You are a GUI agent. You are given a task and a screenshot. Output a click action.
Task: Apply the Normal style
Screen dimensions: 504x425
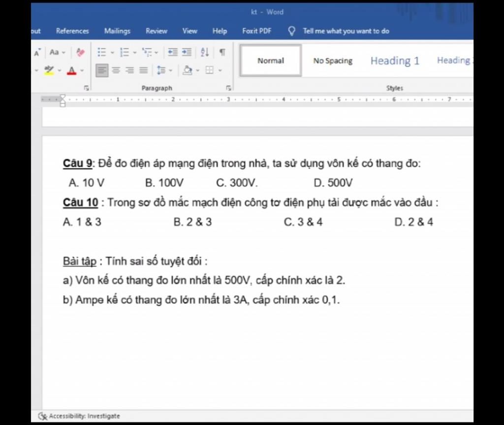pyautogui.click(x=271, y=61)
